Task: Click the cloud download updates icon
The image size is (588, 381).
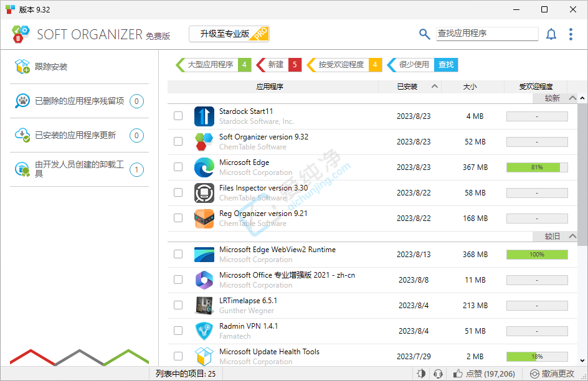Action: click(22, 135)
